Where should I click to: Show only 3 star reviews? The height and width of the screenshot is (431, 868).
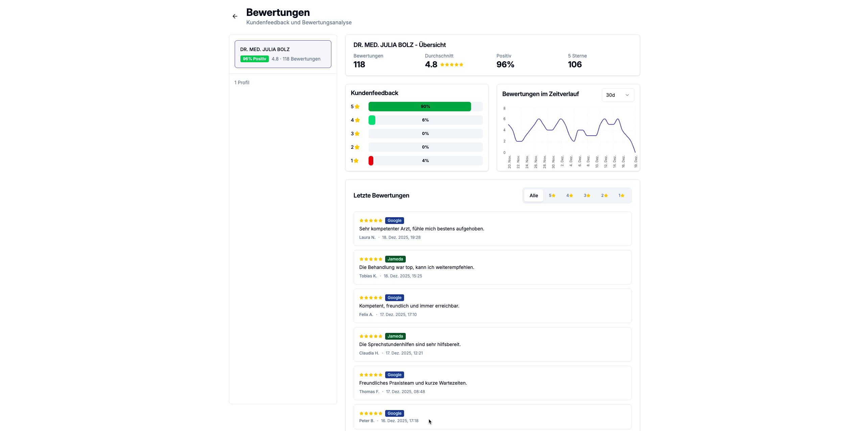pyautogui.click(x=587, y=196)
